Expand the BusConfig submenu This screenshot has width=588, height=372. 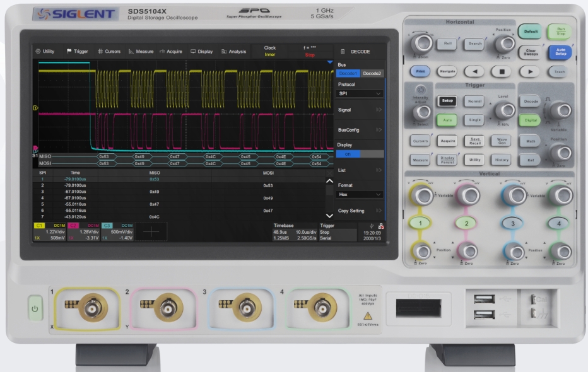click(360, 129)
